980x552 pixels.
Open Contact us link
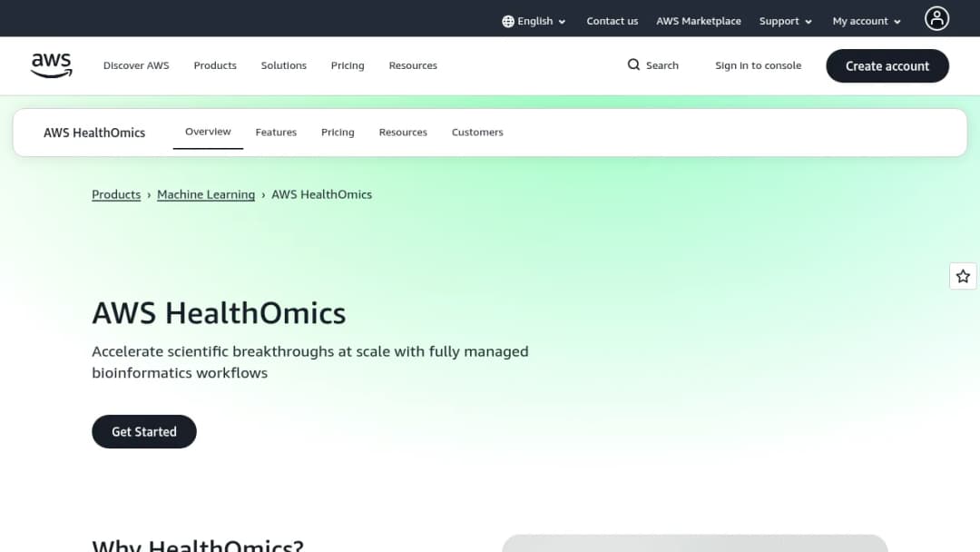[612, 21]
